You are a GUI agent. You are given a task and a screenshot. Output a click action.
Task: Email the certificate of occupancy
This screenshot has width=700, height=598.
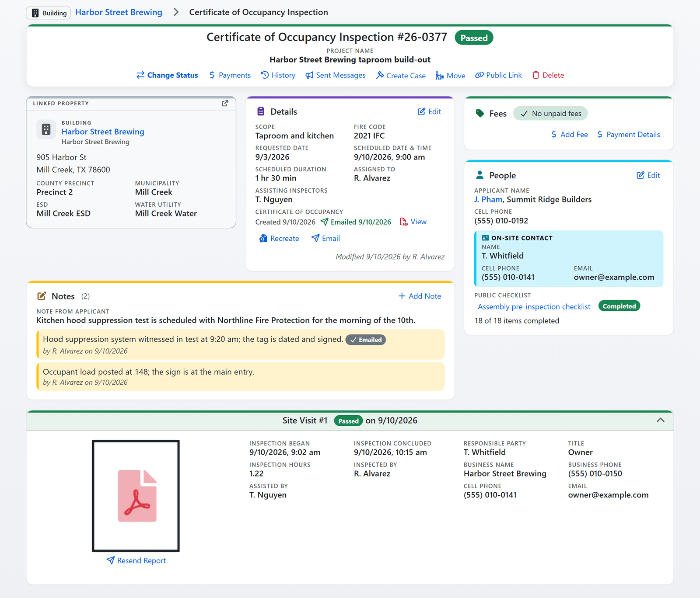click(325, 238)
